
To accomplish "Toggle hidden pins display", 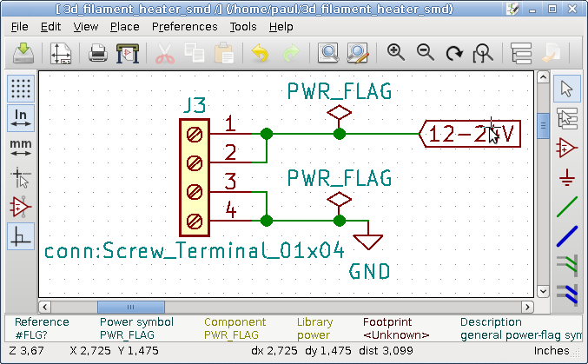I will (21, 207).
